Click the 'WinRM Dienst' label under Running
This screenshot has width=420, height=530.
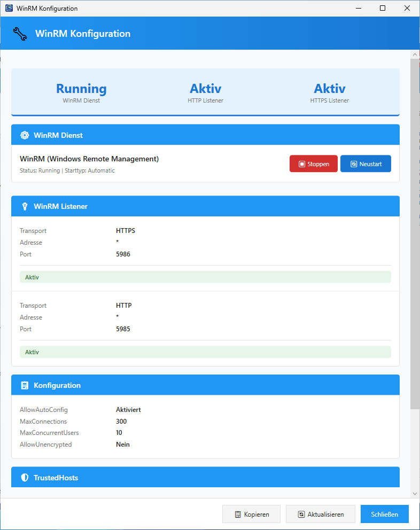81,100
